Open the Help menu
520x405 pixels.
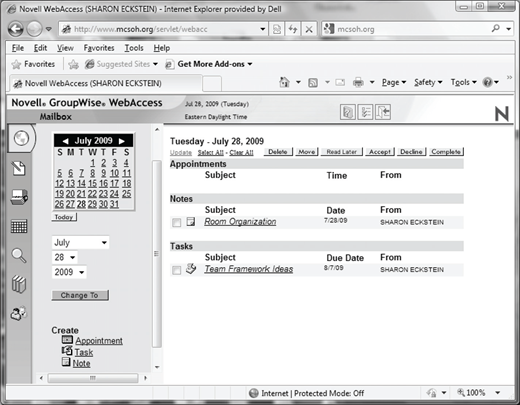[x=162, y=48]
